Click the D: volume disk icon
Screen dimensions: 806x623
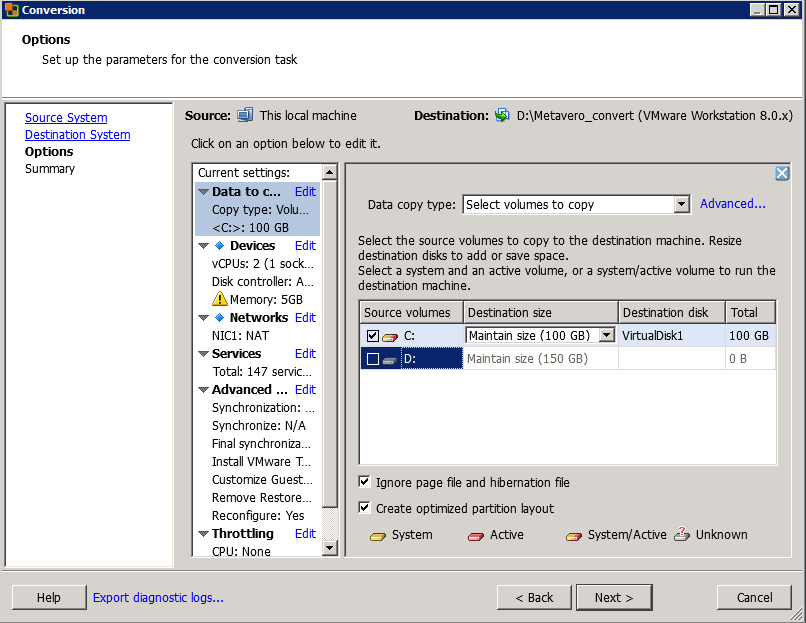(390, 360)
